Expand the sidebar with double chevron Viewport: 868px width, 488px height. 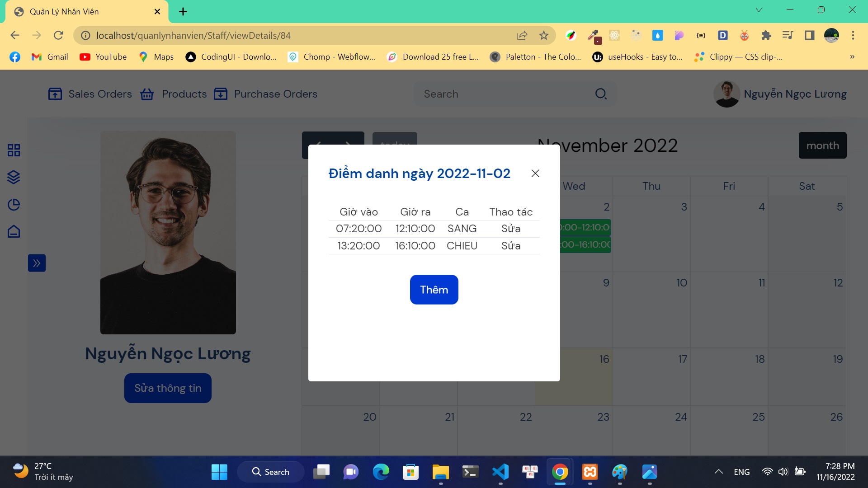tap(37, 263)
